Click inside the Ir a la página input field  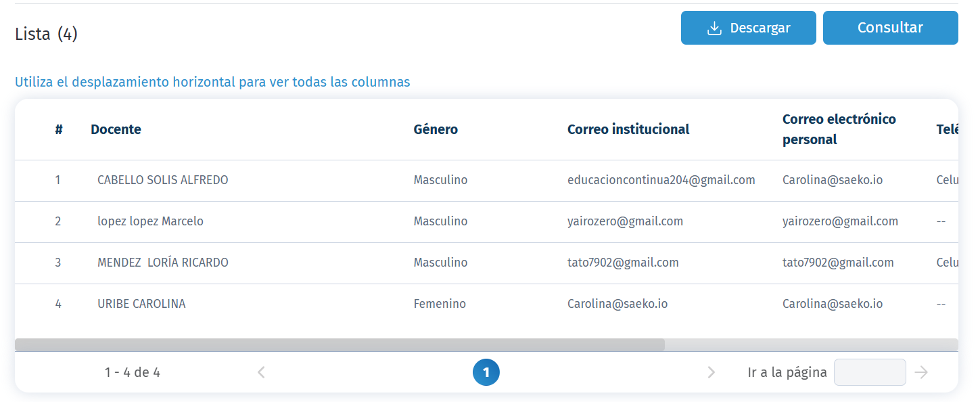point(870,372)
